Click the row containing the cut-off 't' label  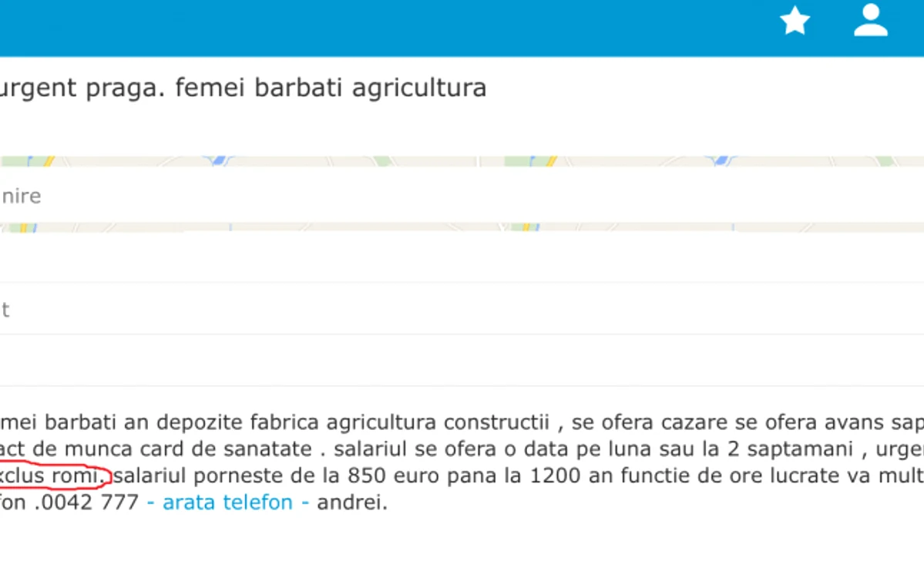coord(462,309)
